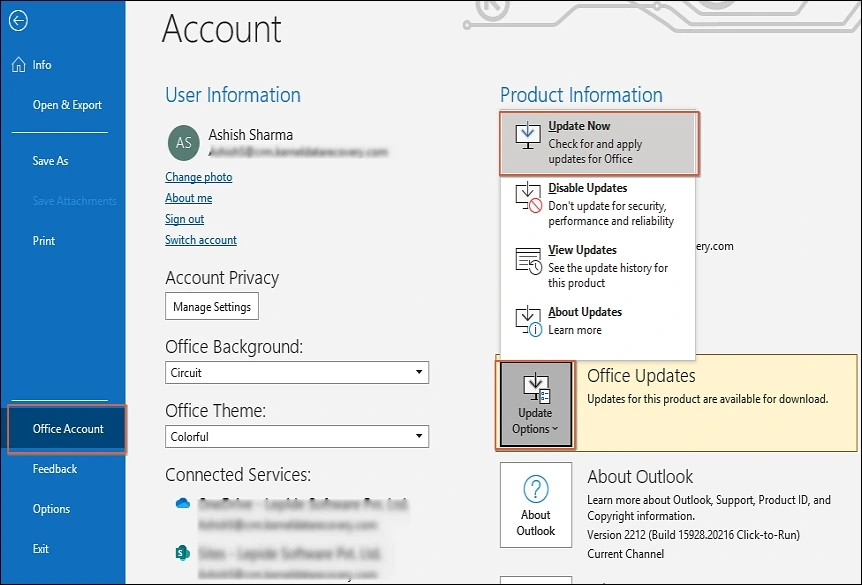862x585 pixels.
Task: Select Print in sidebar
Action: (x=44, y=241)
